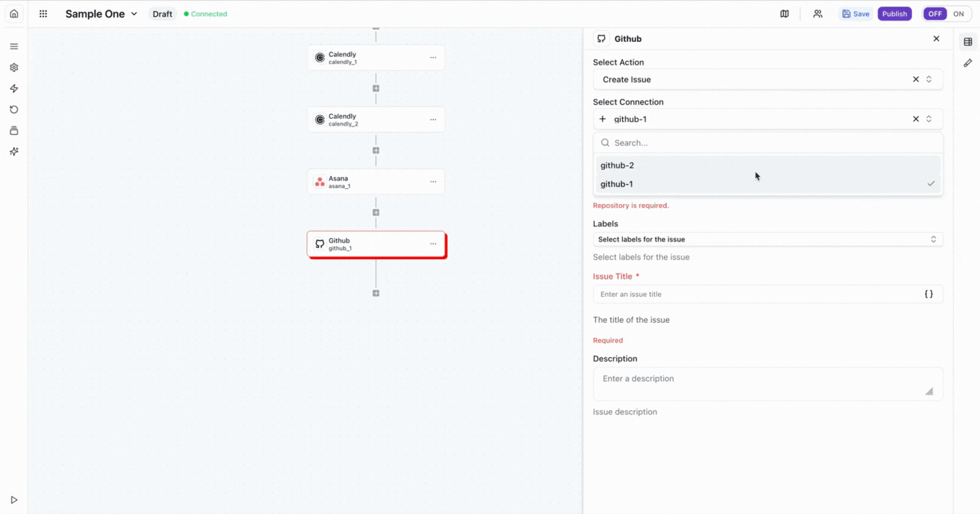Open the calendly_1 node options menu
The width and height of the screenshot is (980, 514).
coord(433,58)
